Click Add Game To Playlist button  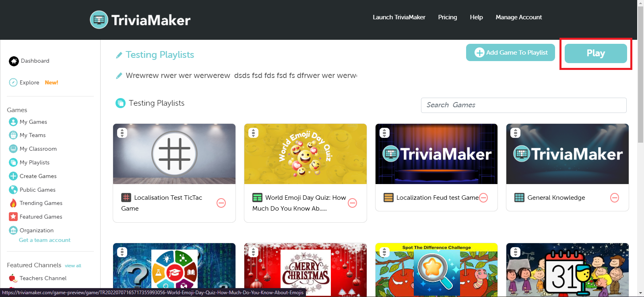click(510, 53)
